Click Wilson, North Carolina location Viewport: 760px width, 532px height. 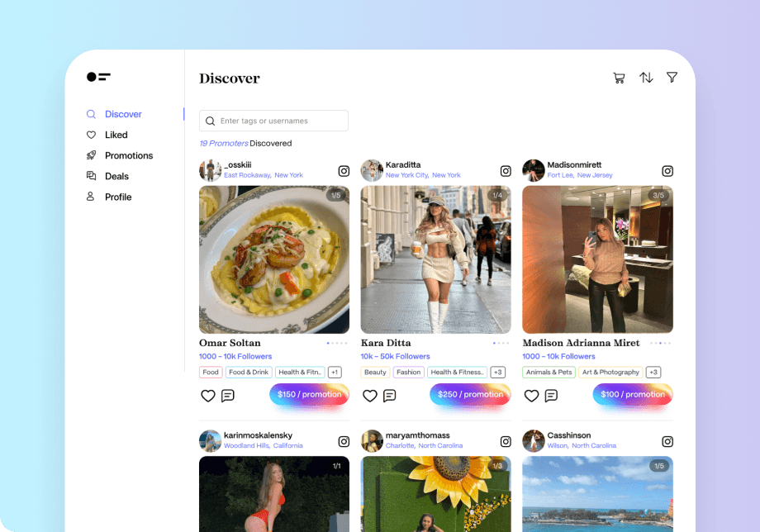(x=582, y=446)
